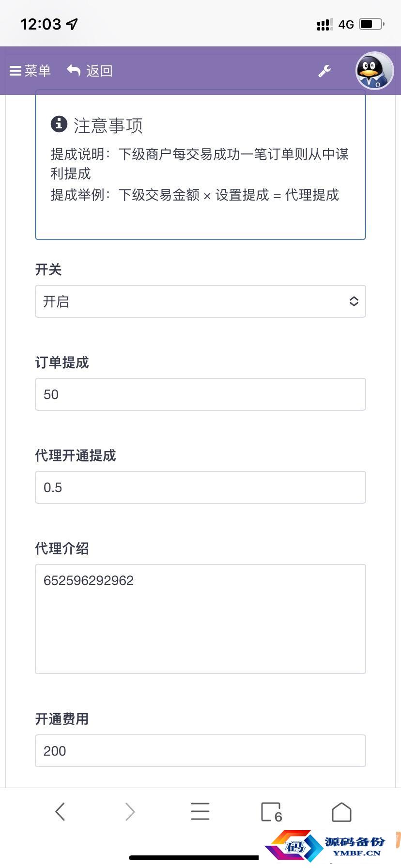The height and width of the screenshot is (868, 401).
Task: Tap the 4G signal status indicator
Action: point(346,24)
